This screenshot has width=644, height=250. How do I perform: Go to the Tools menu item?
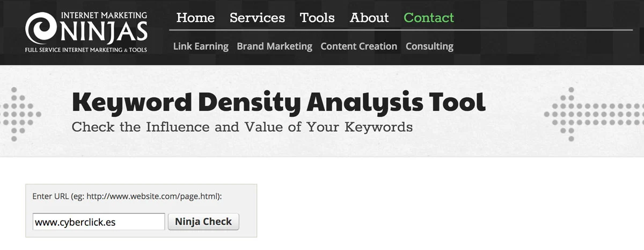pos(317,18)
